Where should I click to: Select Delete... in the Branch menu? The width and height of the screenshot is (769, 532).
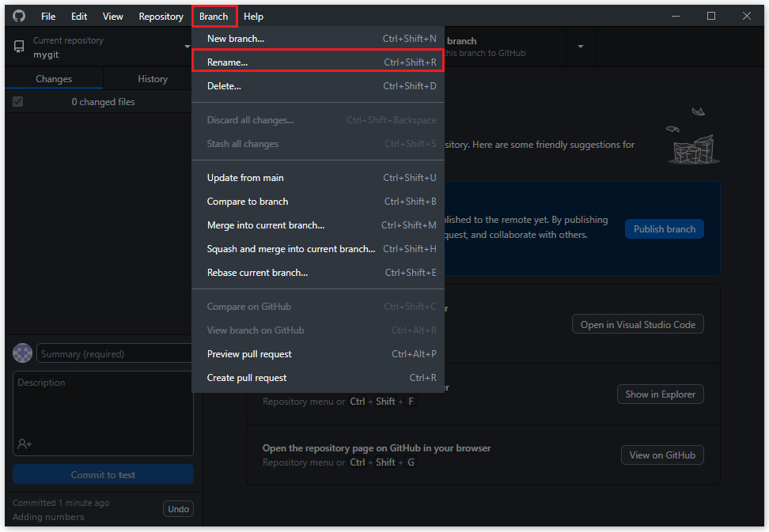click(316, 85)
